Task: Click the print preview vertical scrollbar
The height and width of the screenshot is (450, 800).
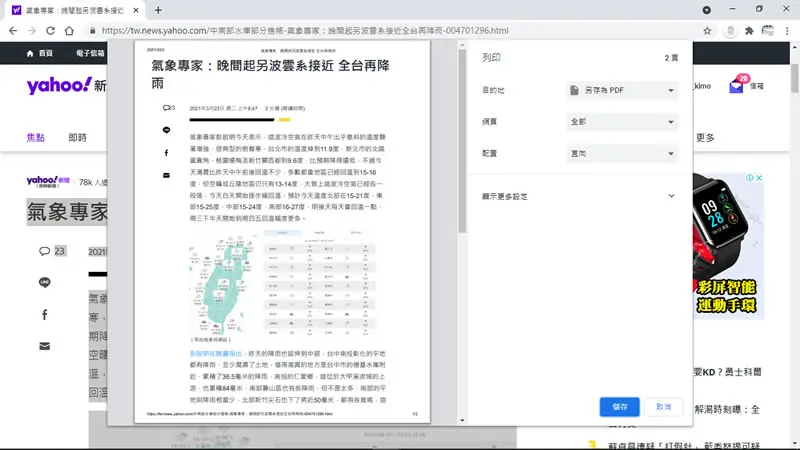Action: point(462,141)
